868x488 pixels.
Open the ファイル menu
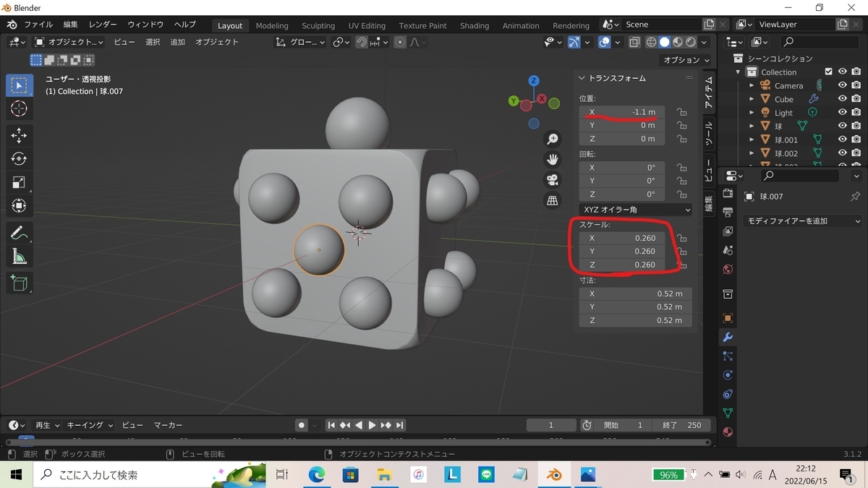(x=38, y=25)
